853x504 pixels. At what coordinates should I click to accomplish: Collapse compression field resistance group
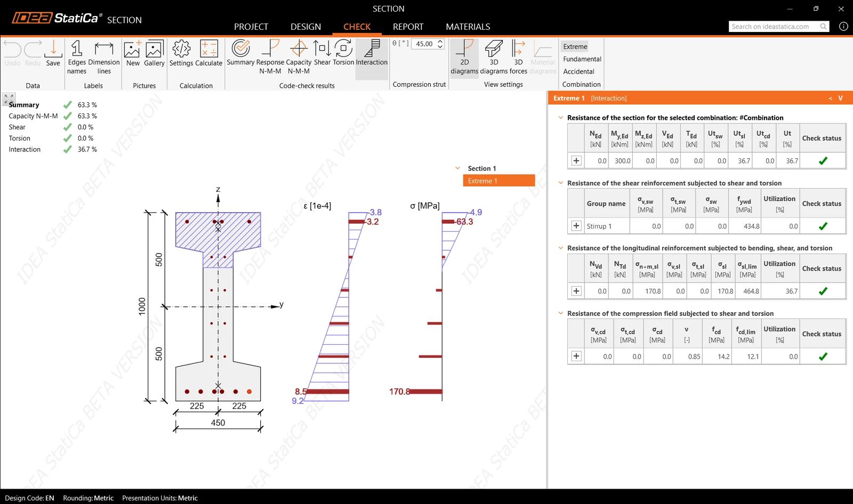(561, 313)
